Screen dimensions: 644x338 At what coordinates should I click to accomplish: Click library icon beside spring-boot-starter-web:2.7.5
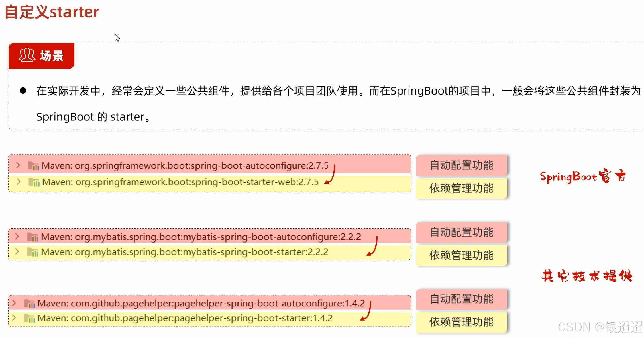(x=34, y=182)
